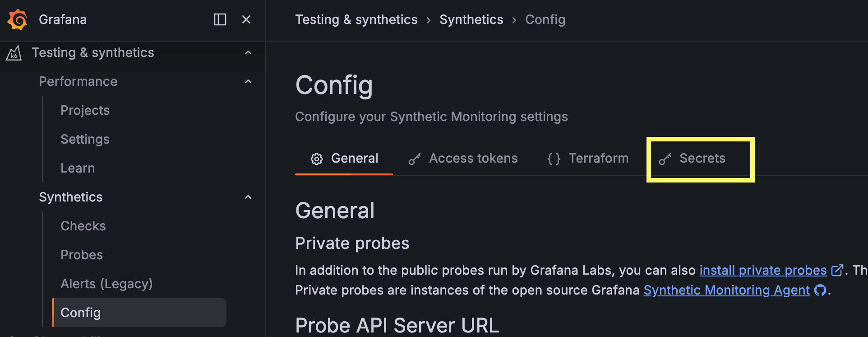The width and height of the screenshot is (868, 337).
Task: Click the Grafana logo icon
Action: [18, 19]
